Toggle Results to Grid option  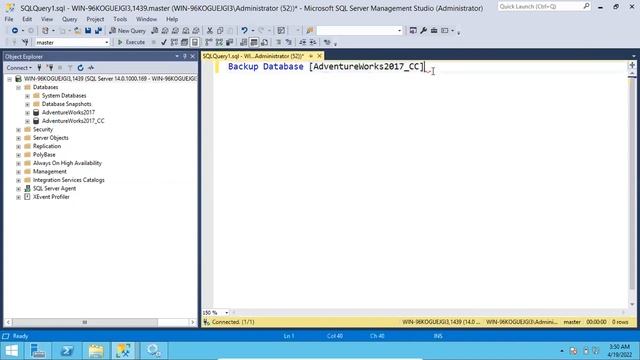point(254,42)
